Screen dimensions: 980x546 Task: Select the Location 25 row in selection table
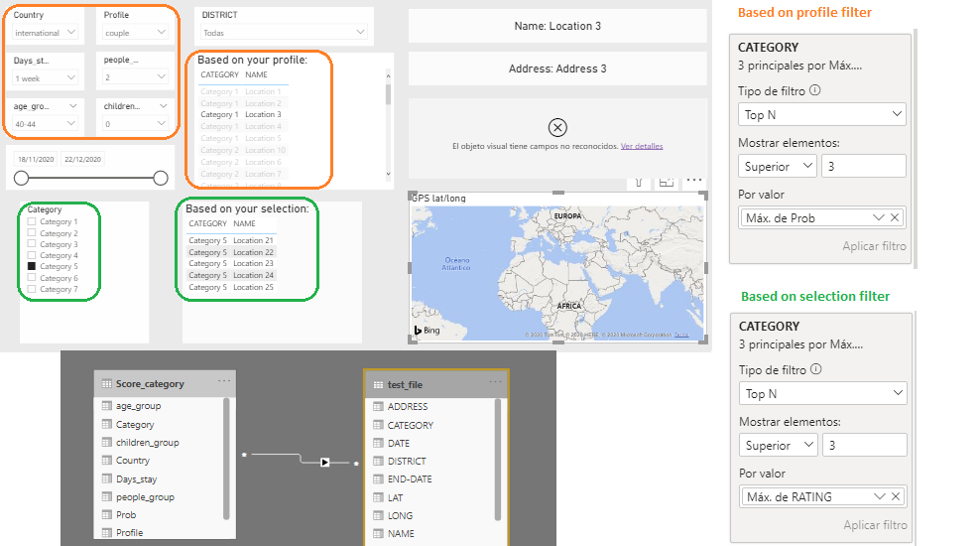click(231, 287)
